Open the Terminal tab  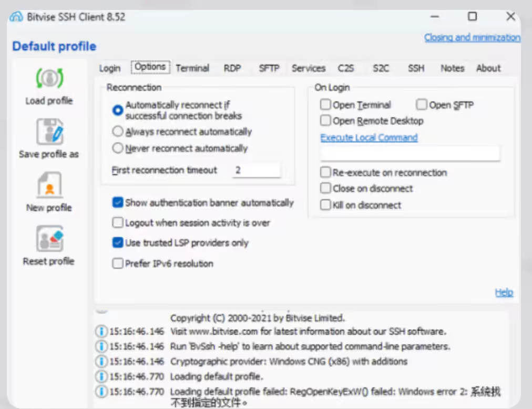pos(192,68)
